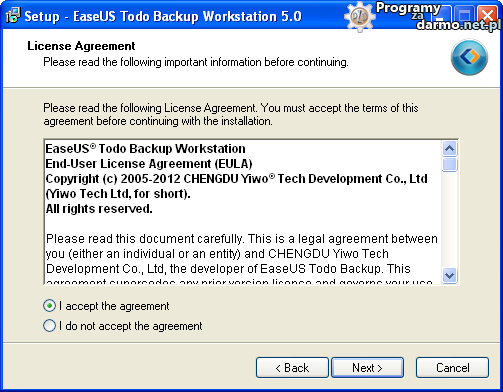Close the EaseUS setup window
The width and height of the screenshot is (503, 392).
click(x=487, y=16)
